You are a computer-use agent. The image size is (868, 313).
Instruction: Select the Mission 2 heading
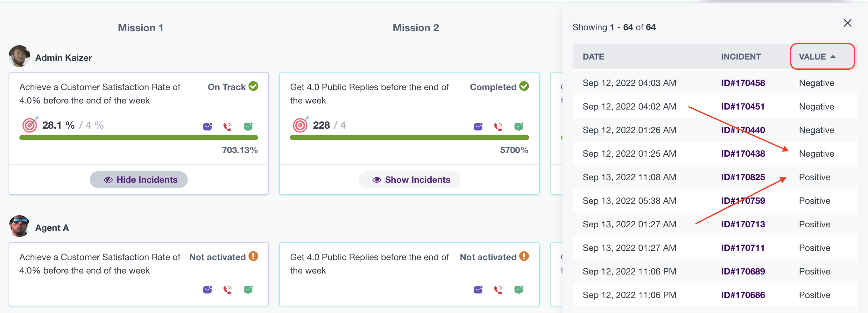(x=415, y=28)
